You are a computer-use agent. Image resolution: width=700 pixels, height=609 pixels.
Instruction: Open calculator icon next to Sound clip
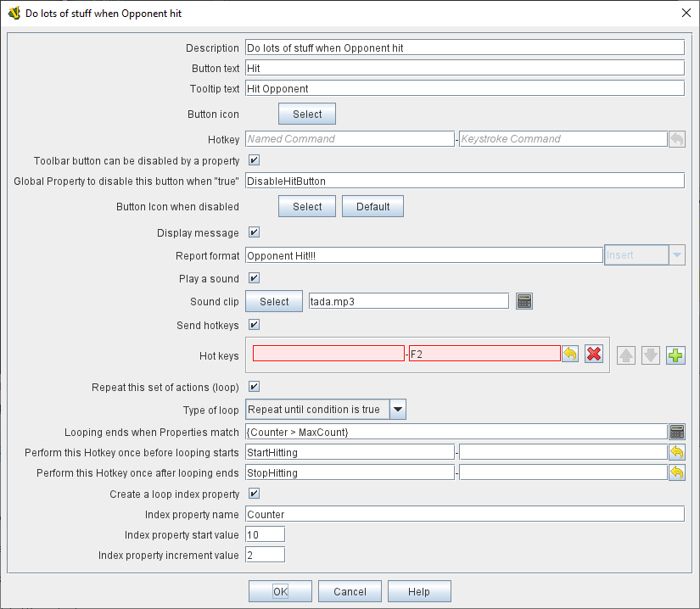(x=524, y=301)
